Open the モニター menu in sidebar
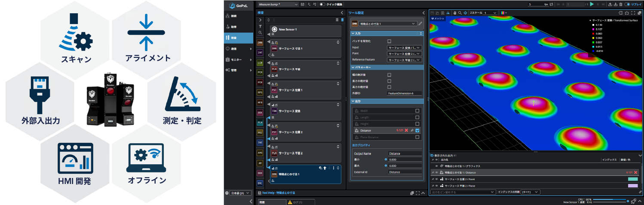 tap(238, 60)
